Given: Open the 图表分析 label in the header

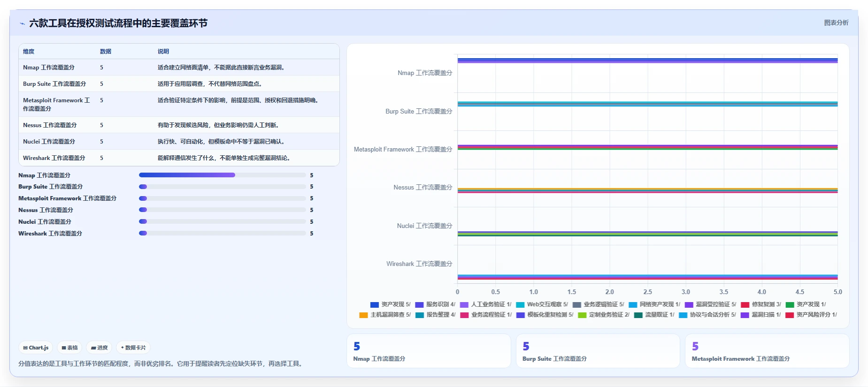Looking at the screenshot, I should (836, 23).
